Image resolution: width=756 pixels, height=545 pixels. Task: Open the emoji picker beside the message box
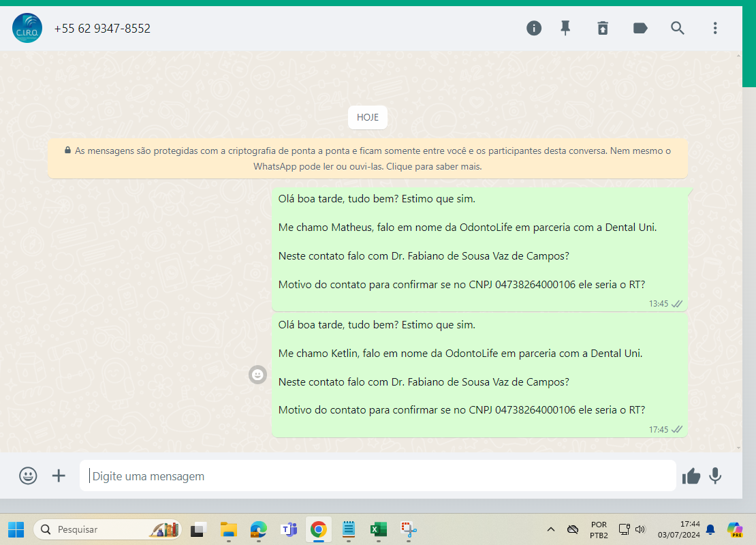(x=28, y=476)
